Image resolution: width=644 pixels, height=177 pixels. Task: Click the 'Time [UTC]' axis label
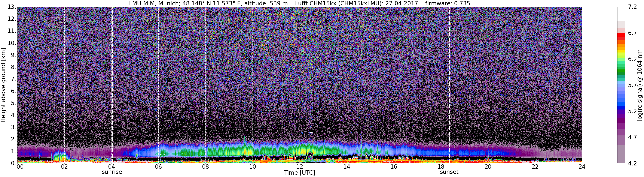pyautogui.click(x=299, y=173)
